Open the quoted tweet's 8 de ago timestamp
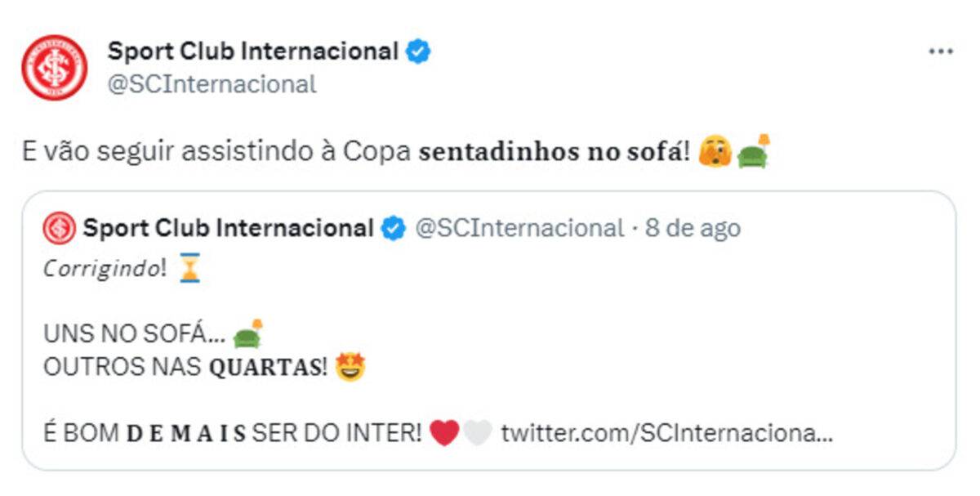980x496 pixels. [x=693, y=228]
